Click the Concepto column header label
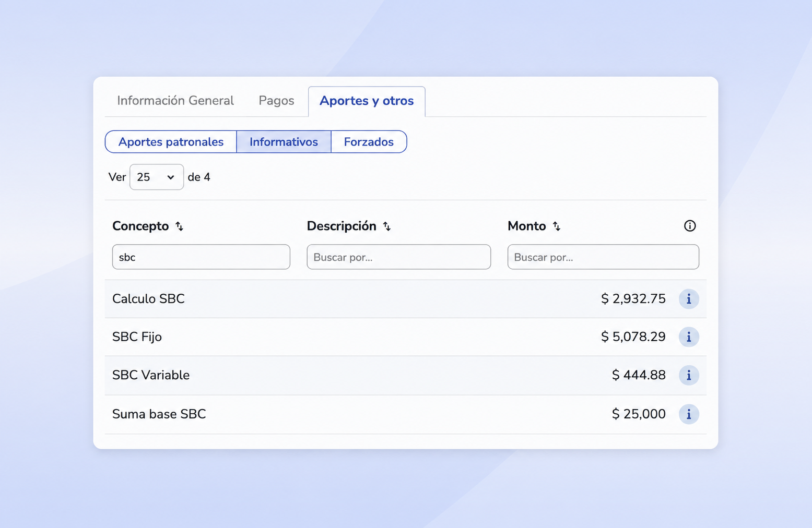 [140, 226]
